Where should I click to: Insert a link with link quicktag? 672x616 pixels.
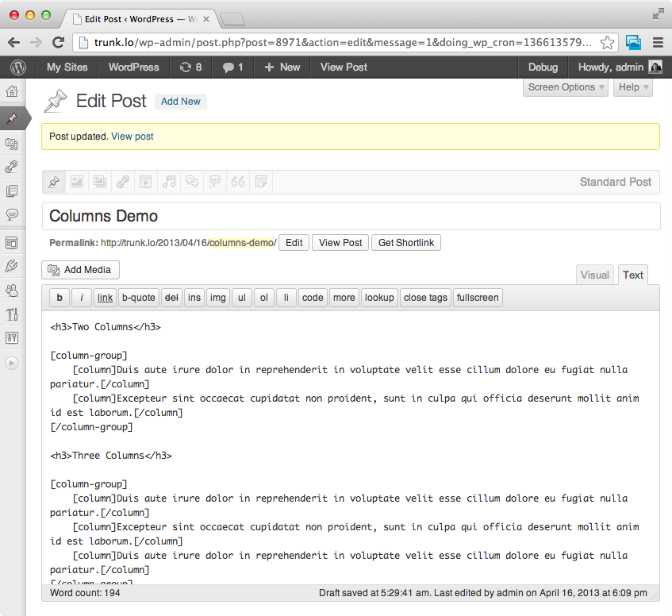coord(105,298)
